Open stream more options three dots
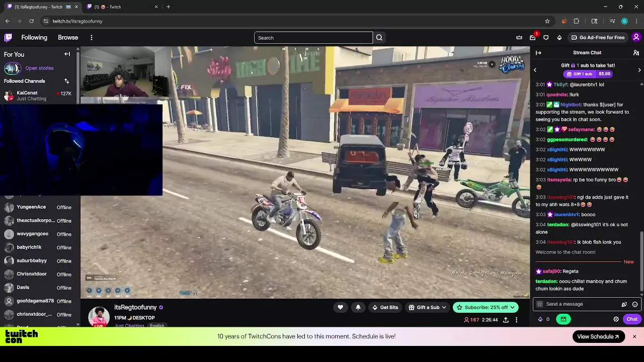The height and width of the screenshot is (362, 644). coord(516,320)
